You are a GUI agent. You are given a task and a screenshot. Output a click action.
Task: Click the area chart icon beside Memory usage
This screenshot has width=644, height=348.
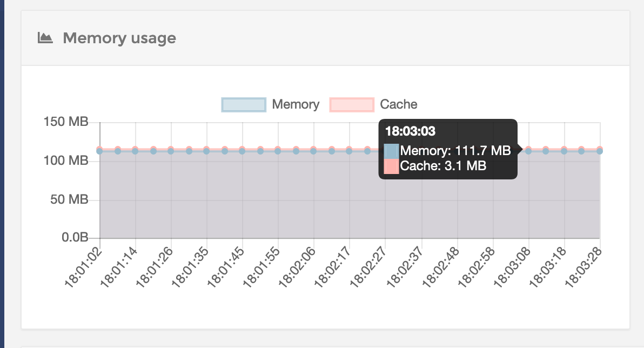[x=46, y=37]
